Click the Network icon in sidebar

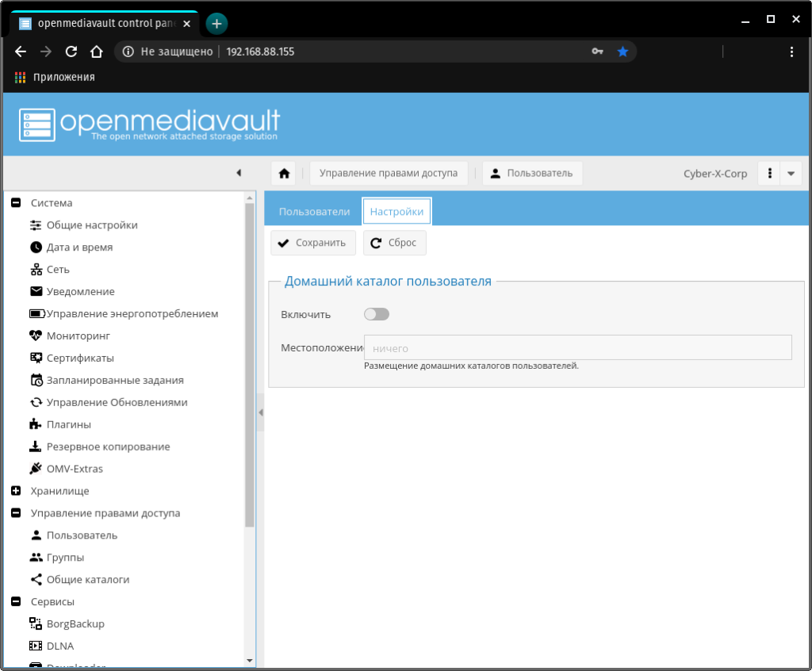pos(36,270)
